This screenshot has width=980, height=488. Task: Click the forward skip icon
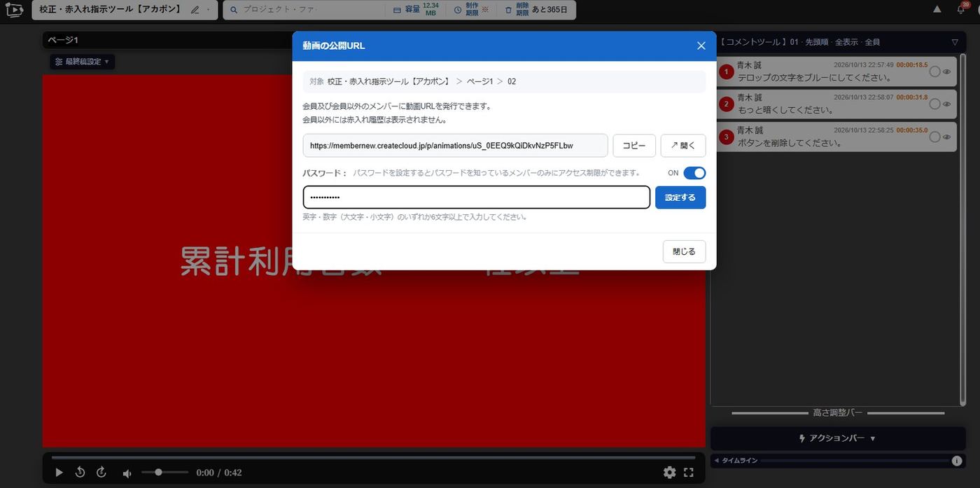[x=101, y=472]
